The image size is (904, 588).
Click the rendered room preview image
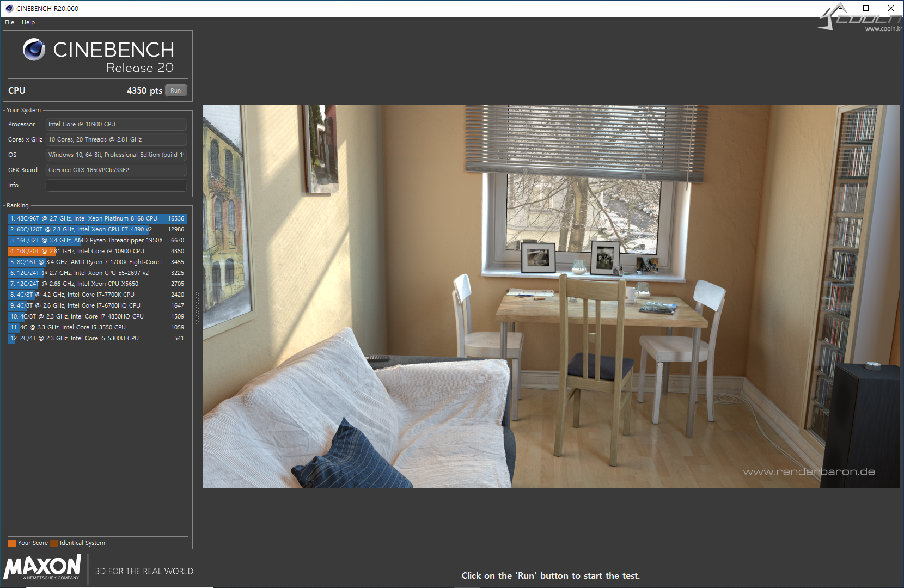pyautogui.click(x=551, y=297)
